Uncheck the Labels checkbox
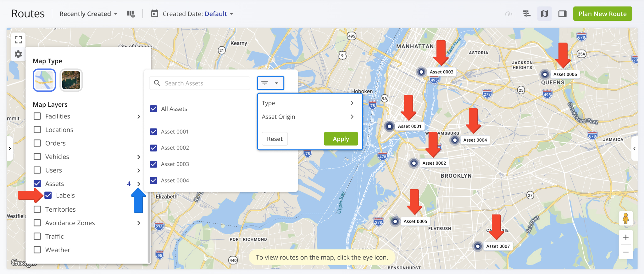Screen dimensions: 644x274 [48, 195]
